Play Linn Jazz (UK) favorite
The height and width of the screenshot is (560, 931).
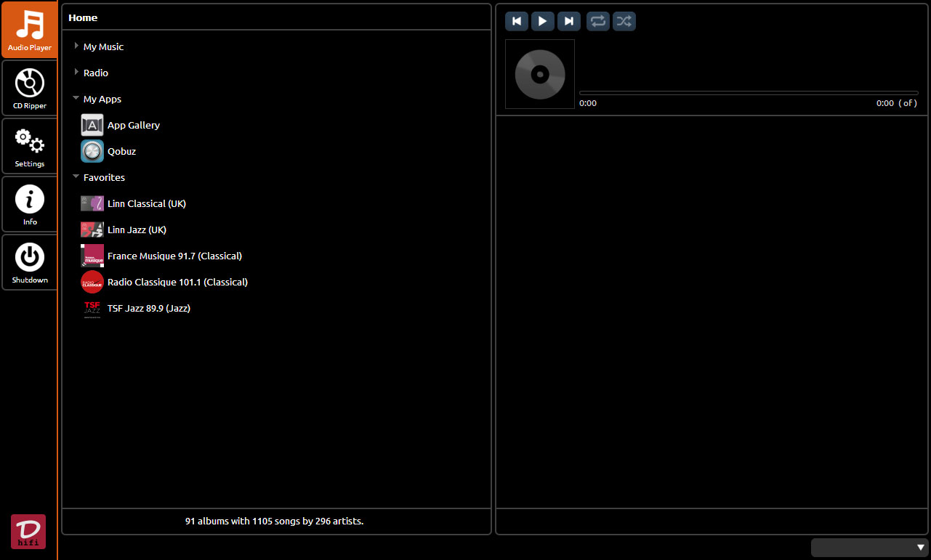(137, 230)
